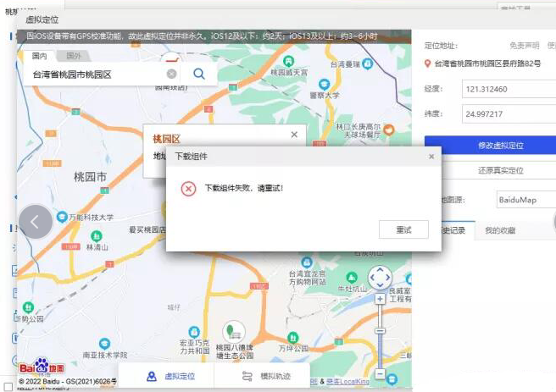Screen dimensions: 556x392
Task: Switch to the 国内 tab
Action: [39, 56]
